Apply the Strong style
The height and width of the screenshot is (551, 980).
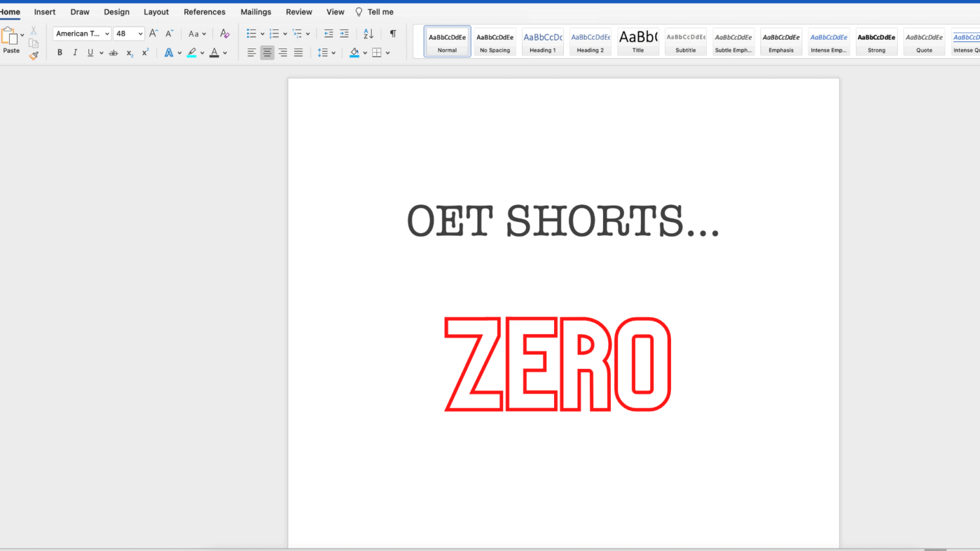[x=877, y=42]
